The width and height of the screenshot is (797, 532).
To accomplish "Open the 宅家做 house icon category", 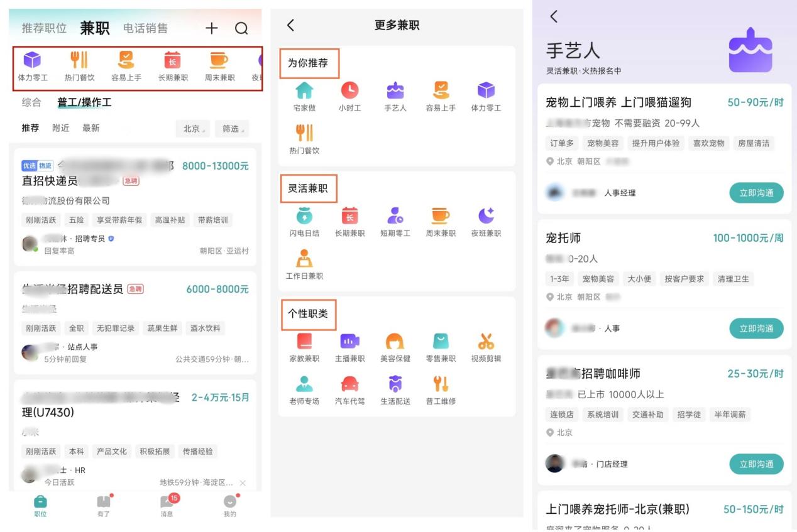I will (304, 91).
